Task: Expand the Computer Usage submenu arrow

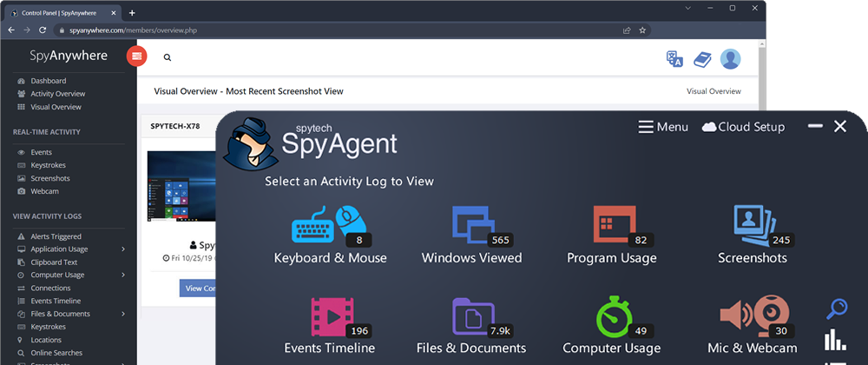Action: (x=123, y=275)
